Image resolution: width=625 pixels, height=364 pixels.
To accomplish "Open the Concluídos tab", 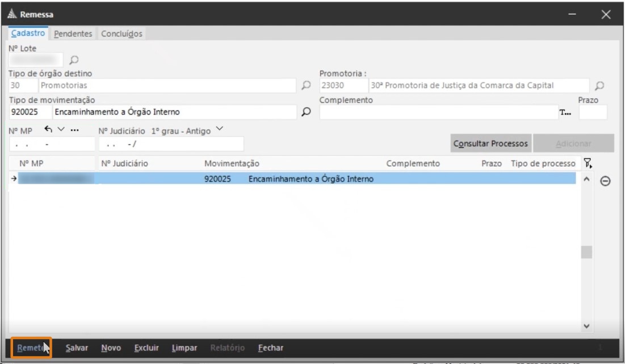I will click(121, 34).
